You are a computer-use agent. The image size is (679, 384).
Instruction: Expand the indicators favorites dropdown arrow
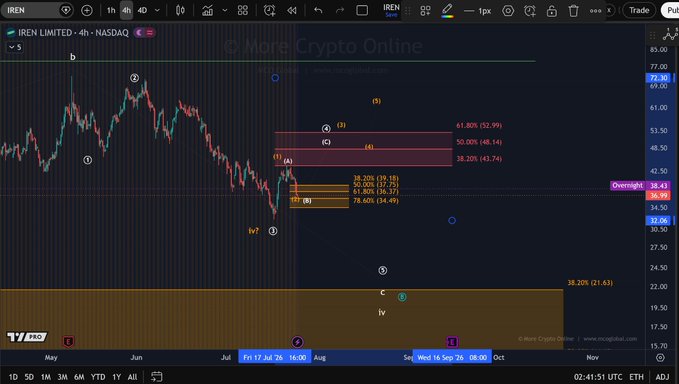coord(225,10)
